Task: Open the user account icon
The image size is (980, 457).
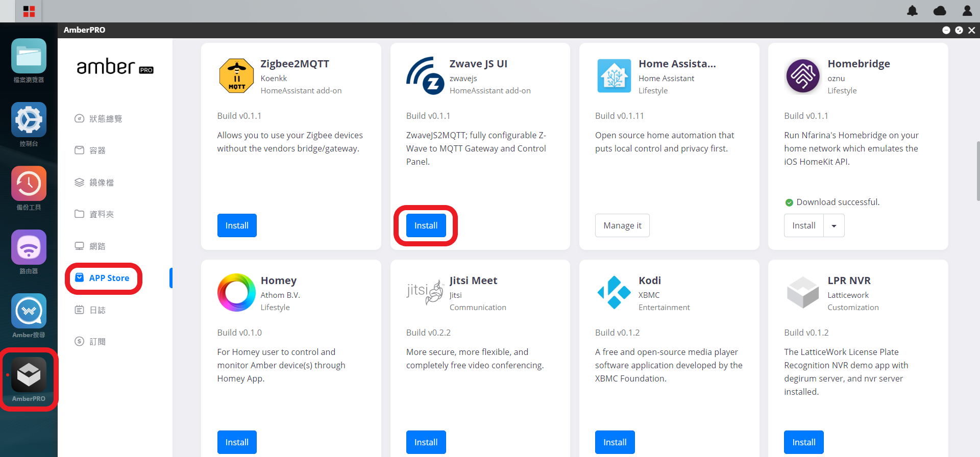Action: click(x=967, y=11)
